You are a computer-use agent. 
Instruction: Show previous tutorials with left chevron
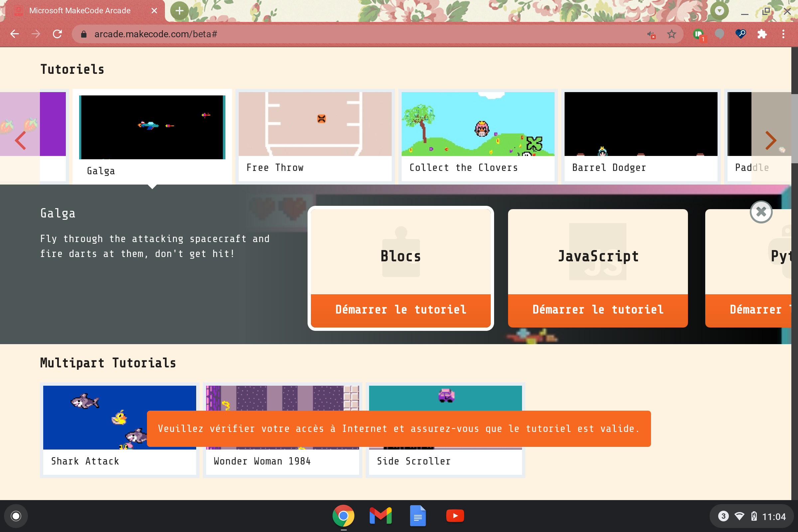[x=20, y=140]
